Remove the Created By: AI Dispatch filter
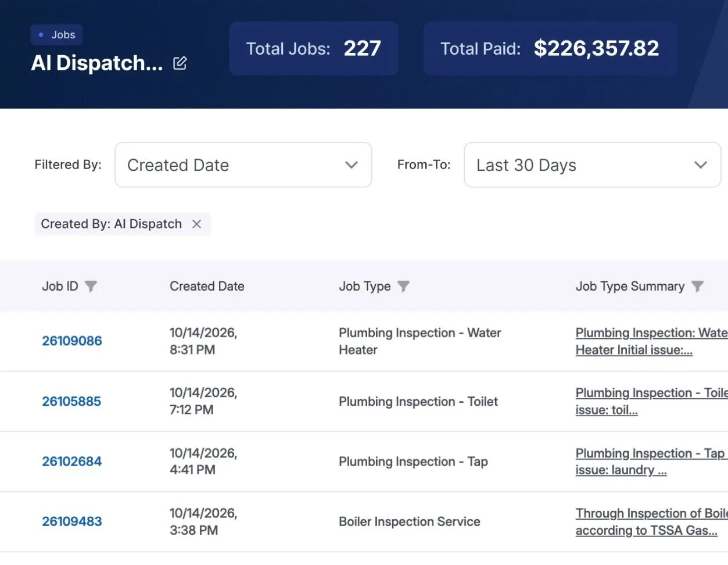The height and width of the screenshot is (565, 728). point(197,224)
